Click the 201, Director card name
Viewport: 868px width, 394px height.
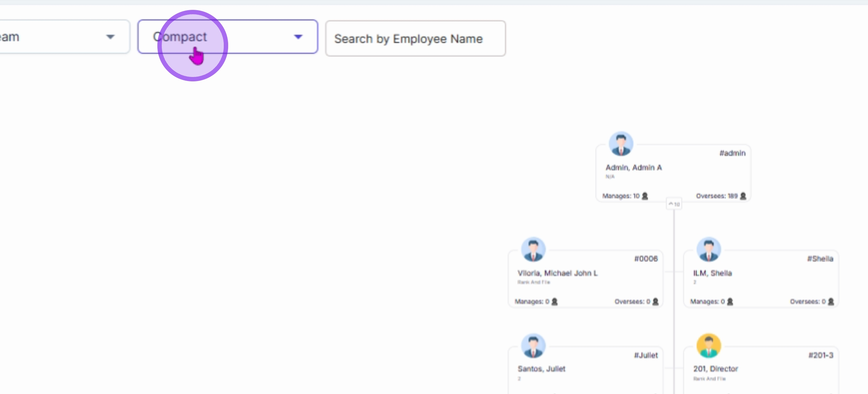tap(715, 369)
